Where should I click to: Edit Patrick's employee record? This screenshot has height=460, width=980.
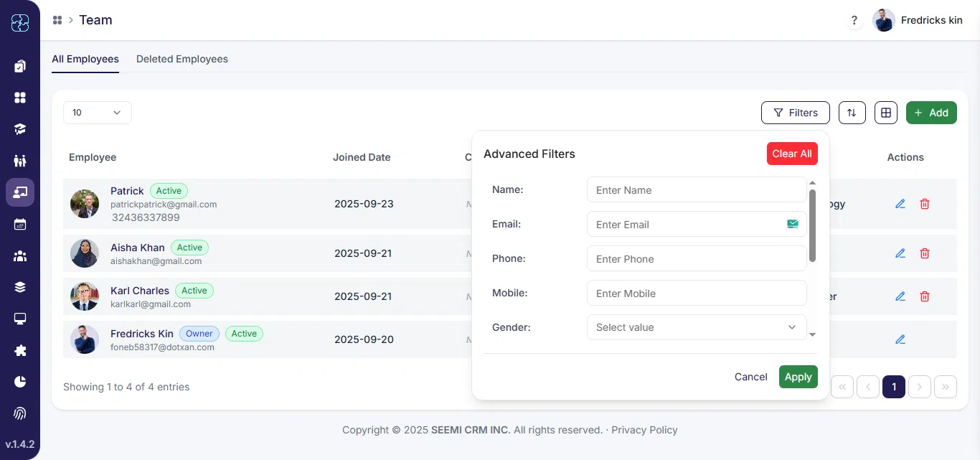coord(900,204)
